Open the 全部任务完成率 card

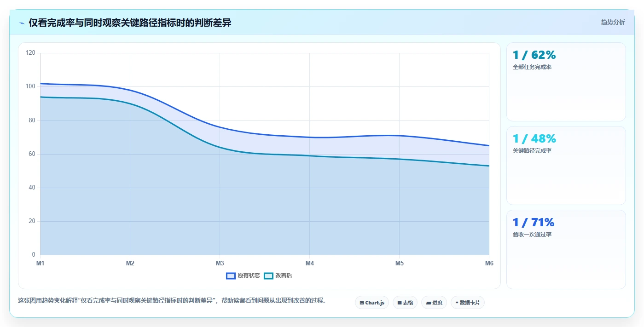click(566, 82)
